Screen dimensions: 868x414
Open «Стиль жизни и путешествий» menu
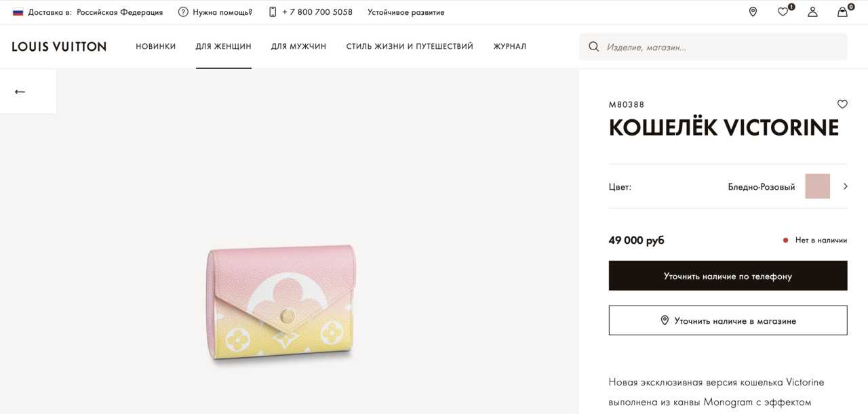[x=410, y=47]
